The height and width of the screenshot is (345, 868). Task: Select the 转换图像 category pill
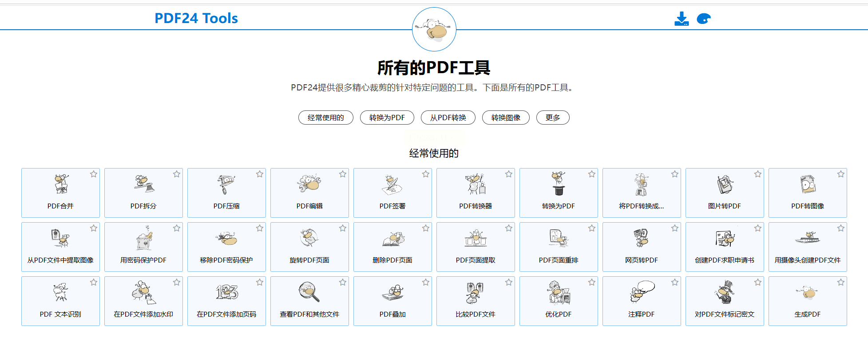506,118
